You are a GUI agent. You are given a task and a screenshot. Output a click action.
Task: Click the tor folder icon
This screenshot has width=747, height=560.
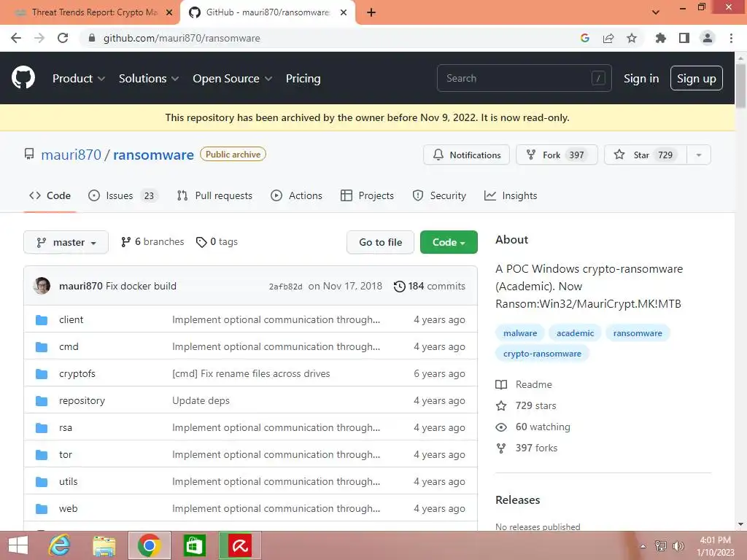point(42,455)
